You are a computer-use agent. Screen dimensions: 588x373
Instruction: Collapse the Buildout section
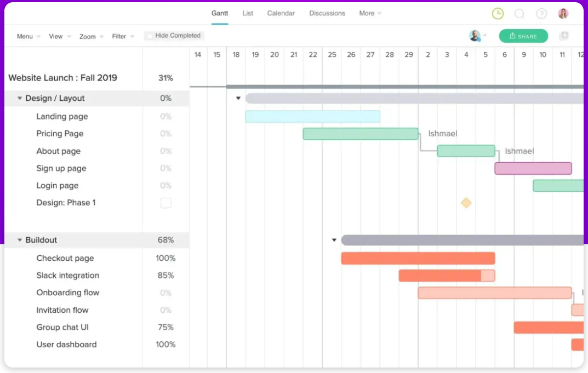[20, 240]
